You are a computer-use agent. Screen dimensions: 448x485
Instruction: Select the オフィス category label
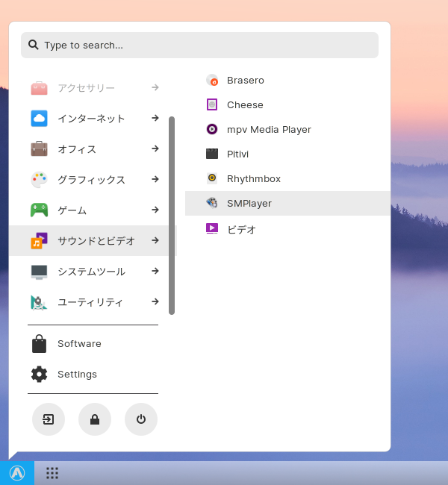(x=77, y=149)
